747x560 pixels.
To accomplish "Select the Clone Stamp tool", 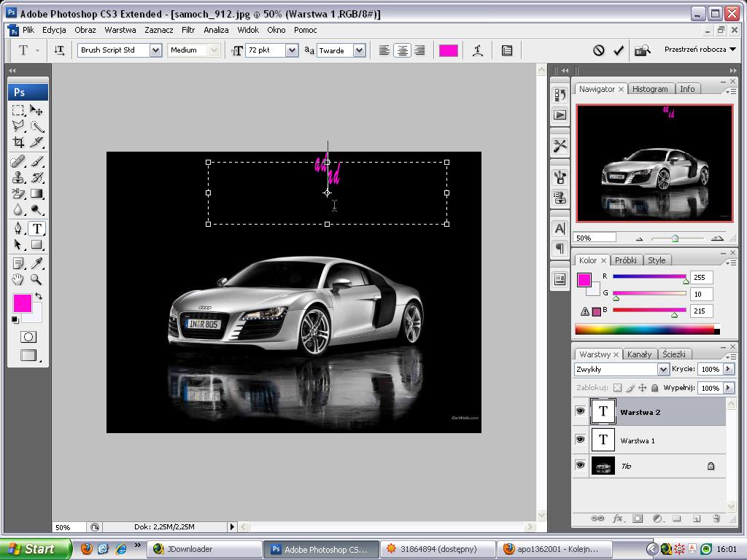I will point(18,178).
